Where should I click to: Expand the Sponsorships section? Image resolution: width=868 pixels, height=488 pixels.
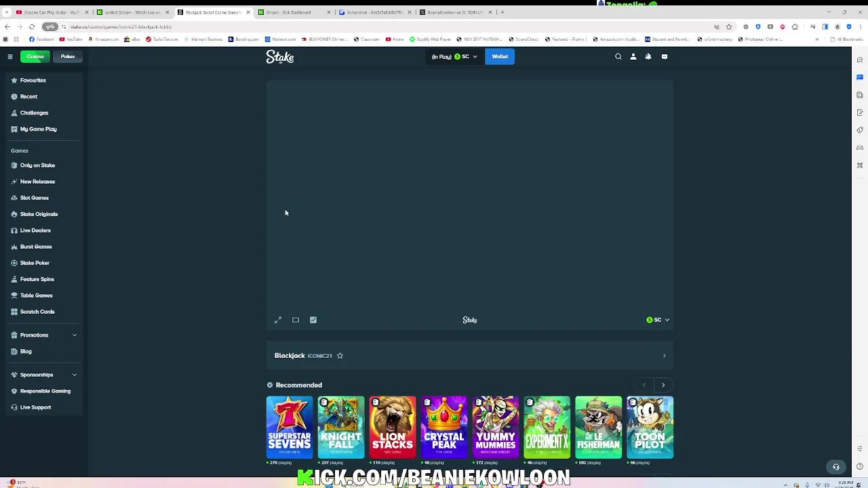[x=45, y=375]
